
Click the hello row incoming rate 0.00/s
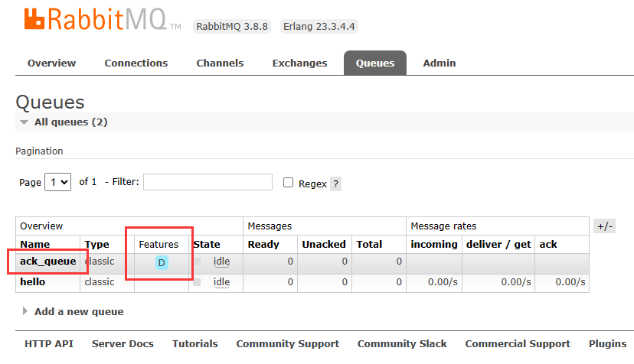[443, 282]
